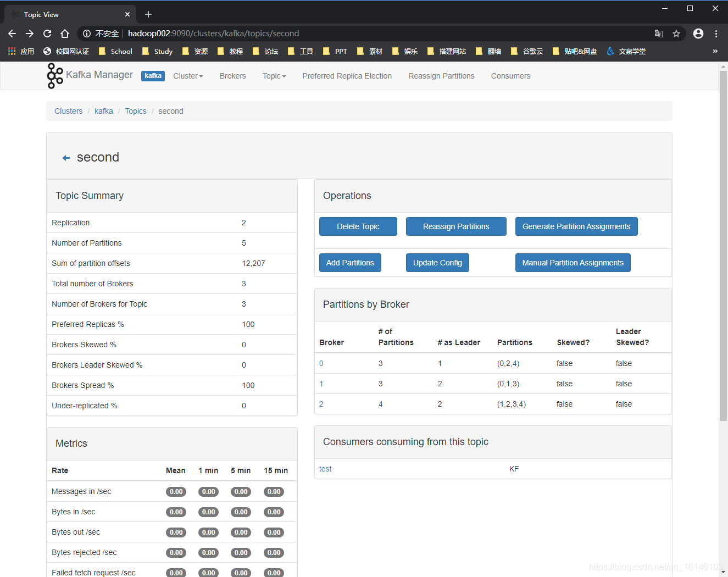The image size is (728, 577).
Task: Open the Consumers menu item
Action: pyautogui.click(x=510, y=76)
